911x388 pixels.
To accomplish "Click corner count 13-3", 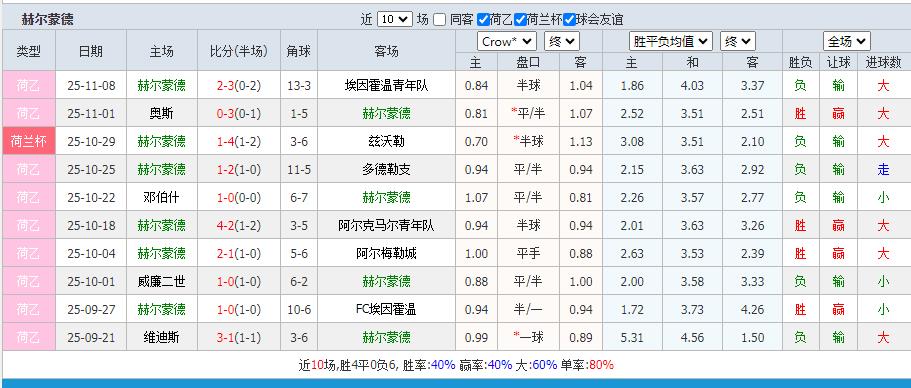I will tap(299, 86).
